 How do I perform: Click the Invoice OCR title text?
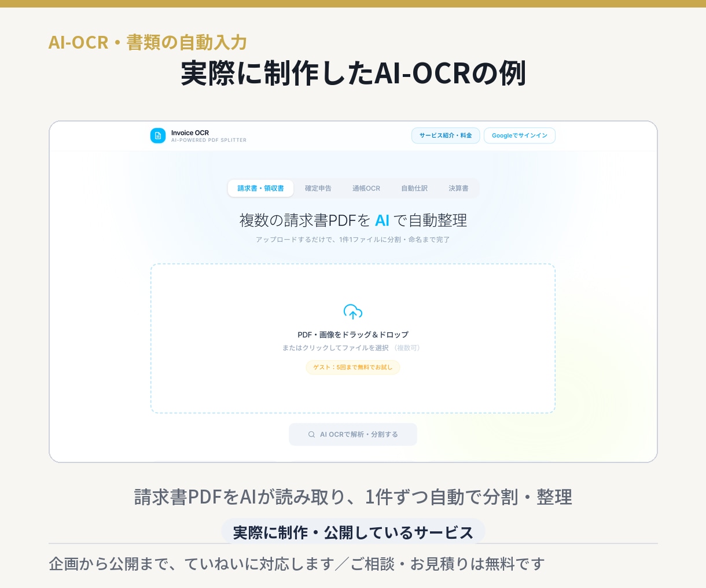(190, 133)
